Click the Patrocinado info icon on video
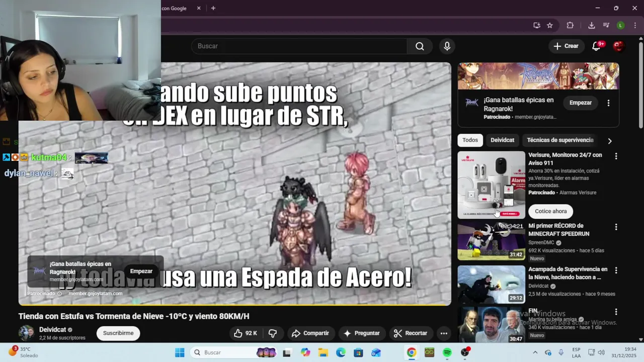The width and height of the screenshot is (644, 362). 59,294
